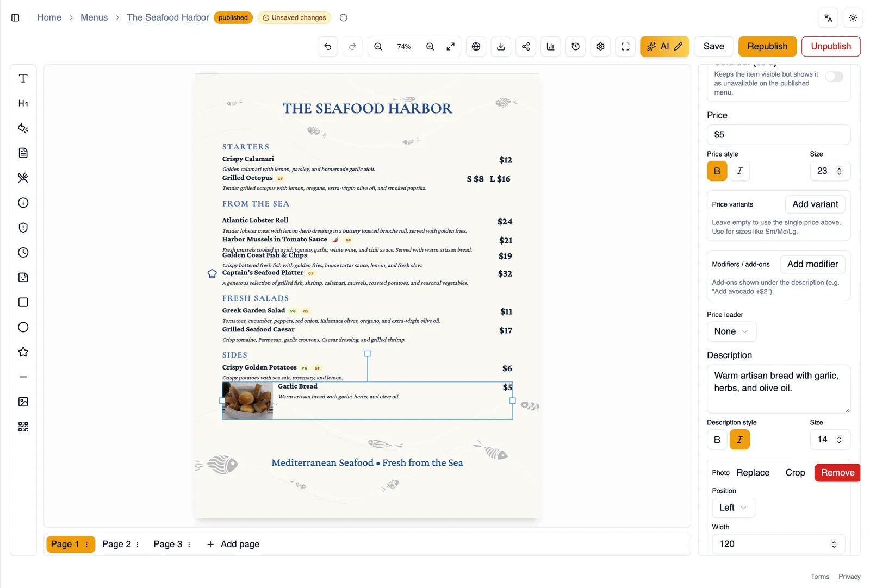Remove the item photo
Viewport: 870px width, 588px height.
tap(837, 473)
